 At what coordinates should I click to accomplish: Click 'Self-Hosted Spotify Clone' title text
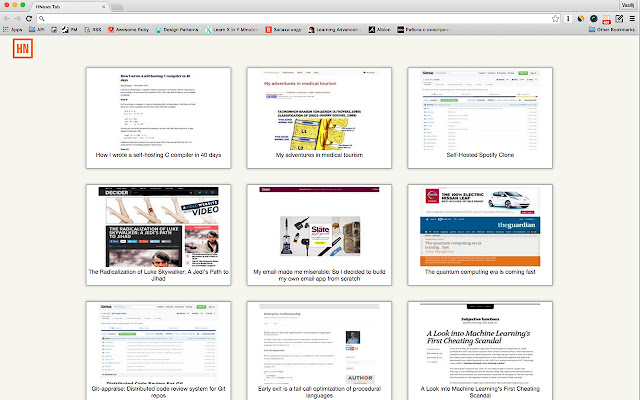[480, 155]
